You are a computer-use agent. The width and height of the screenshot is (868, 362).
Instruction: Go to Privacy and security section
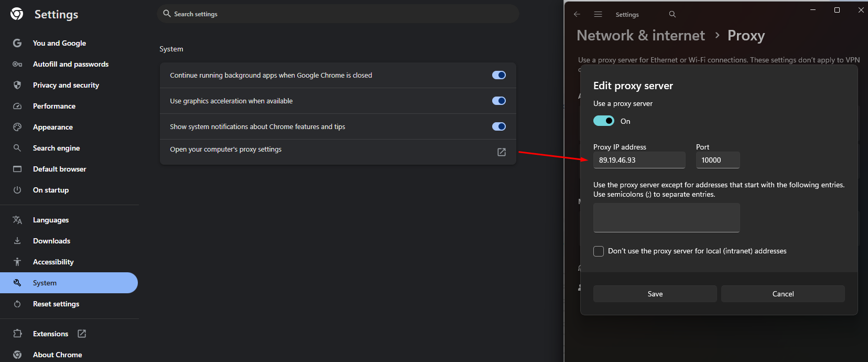pos(66,85)
